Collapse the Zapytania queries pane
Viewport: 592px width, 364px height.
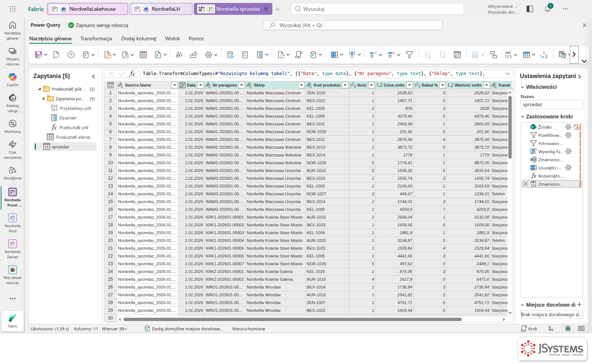(93, 76)
